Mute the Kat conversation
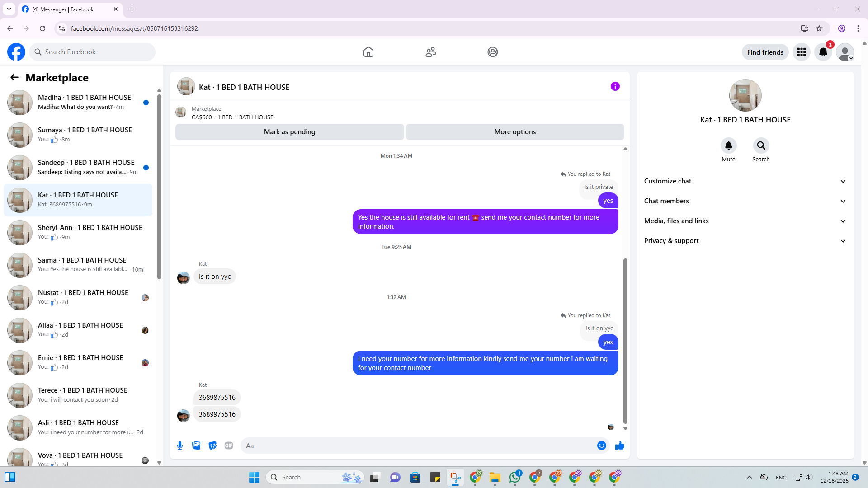The width and height of the screenshot is (868, 488). tap(728, 146)
